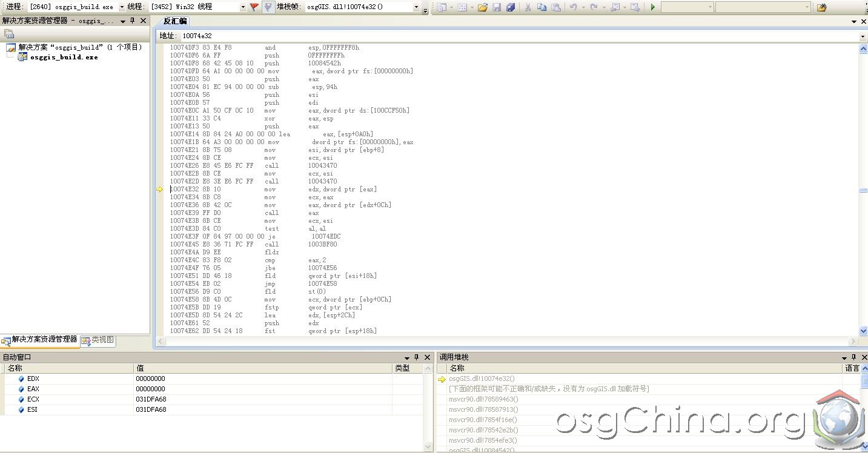The width and height of the screenshot is (868, 453).
Task: Open the solution platform dropdown
Action: click(x=807, y=7)
